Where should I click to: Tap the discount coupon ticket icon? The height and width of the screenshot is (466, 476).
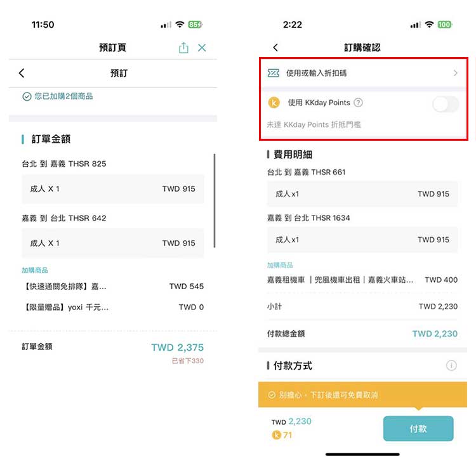273,73
